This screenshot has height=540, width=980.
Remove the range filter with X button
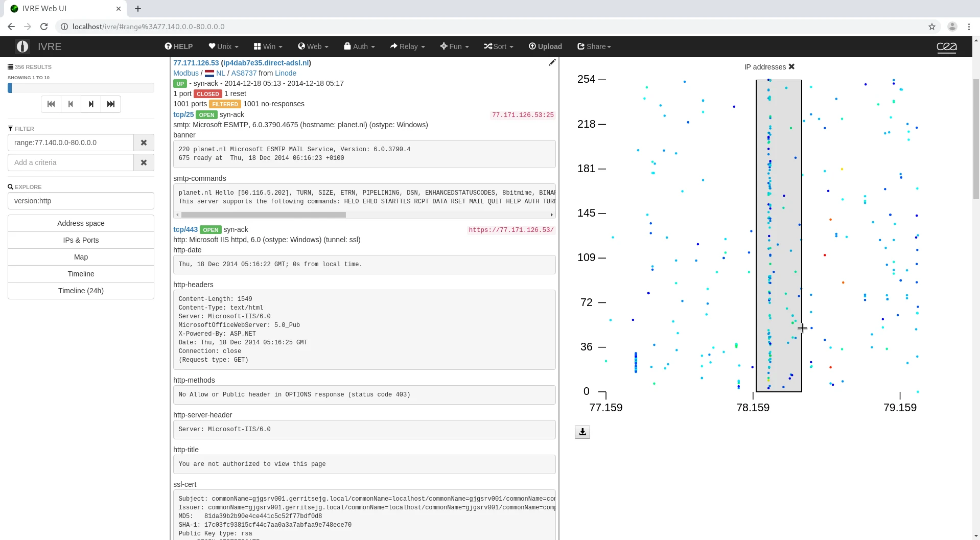point(144,143)
